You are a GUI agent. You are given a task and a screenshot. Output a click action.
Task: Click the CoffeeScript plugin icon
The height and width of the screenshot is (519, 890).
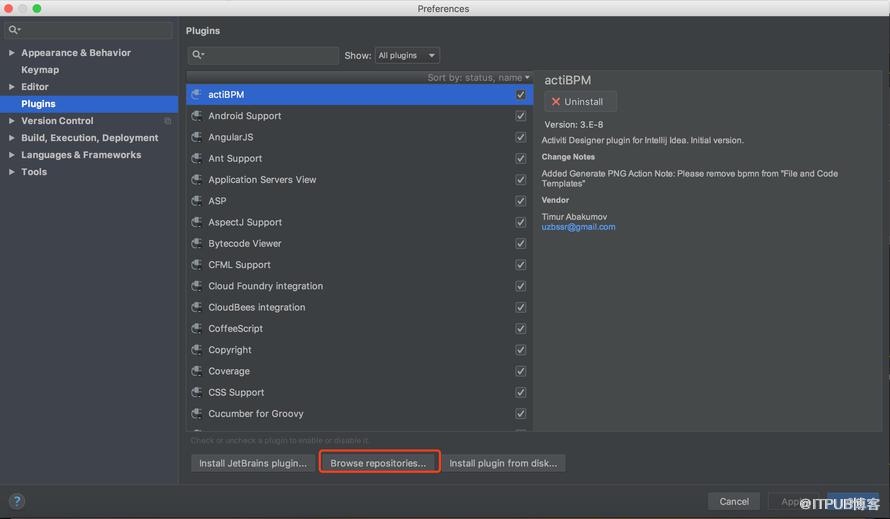tap(196, 329)
